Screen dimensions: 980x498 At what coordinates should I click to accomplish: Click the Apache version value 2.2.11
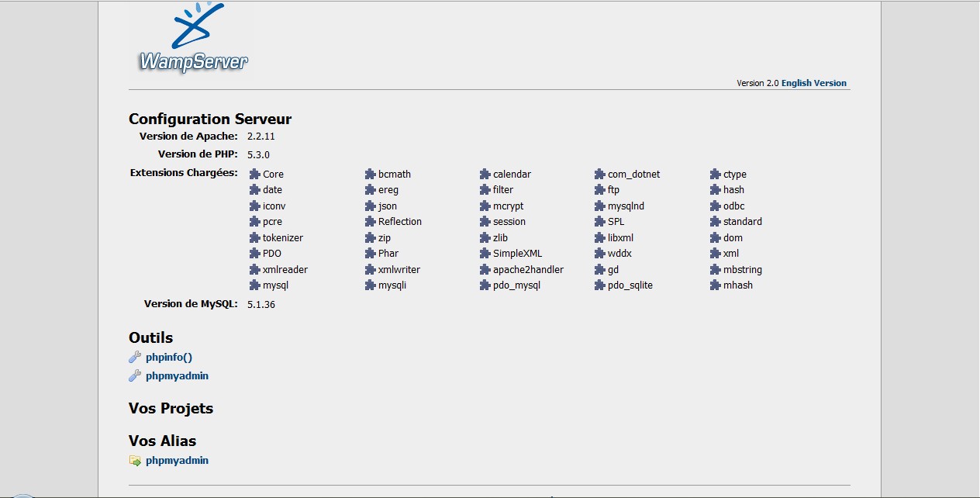tap(261, 137)
